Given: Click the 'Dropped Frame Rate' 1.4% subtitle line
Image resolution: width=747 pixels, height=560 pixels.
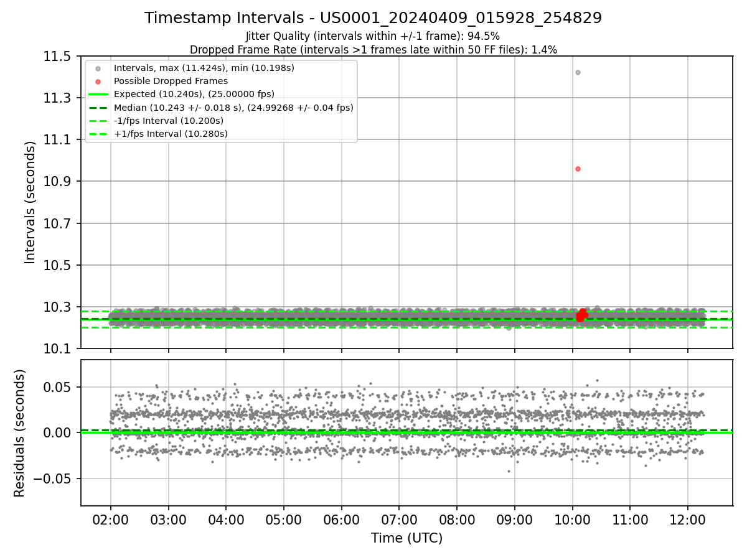Looking at the screenshot, I should [x=373, y=49].
